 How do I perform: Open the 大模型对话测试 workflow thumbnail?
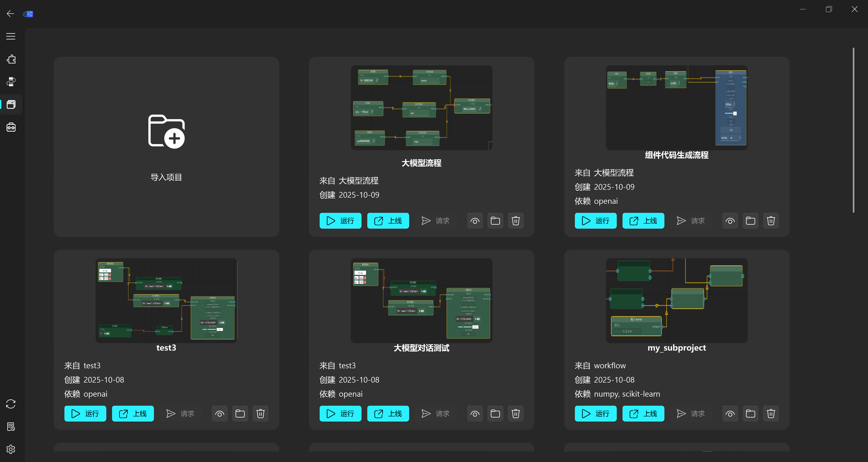422,301
